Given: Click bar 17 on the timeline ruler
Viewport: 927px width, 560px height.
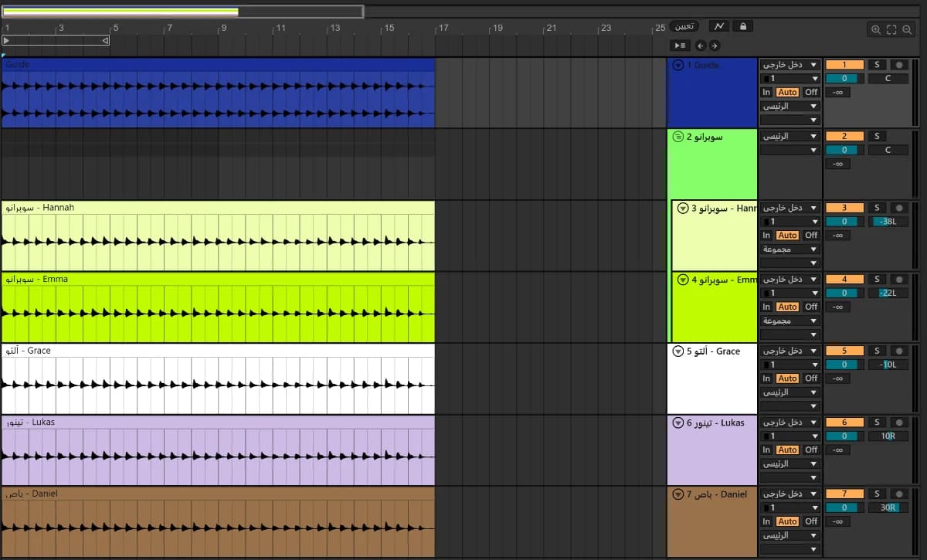Looking at the screenshot, I should 443,28.
